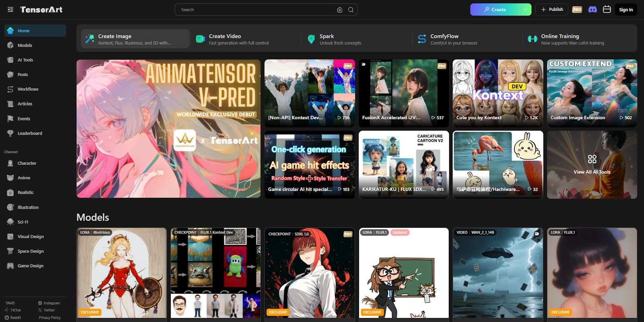Click the Publish button
Viewport: 644px width, 322px height.
[x=552, y=10]
